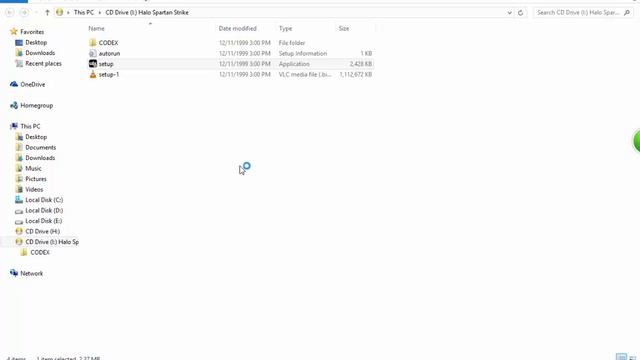Click the CD Drive (H:) disc icon
640x360 pixels.
click(19, 231)
